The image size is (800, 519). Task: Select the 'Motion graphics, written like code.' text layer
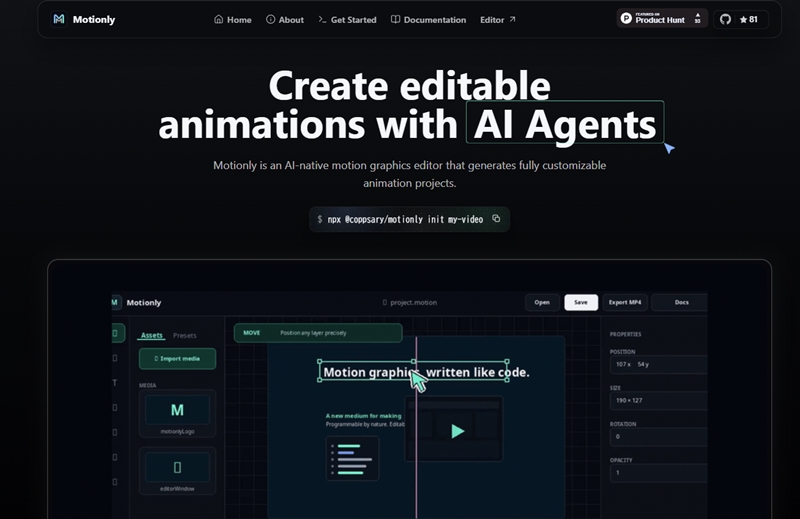tap(426, 372)
